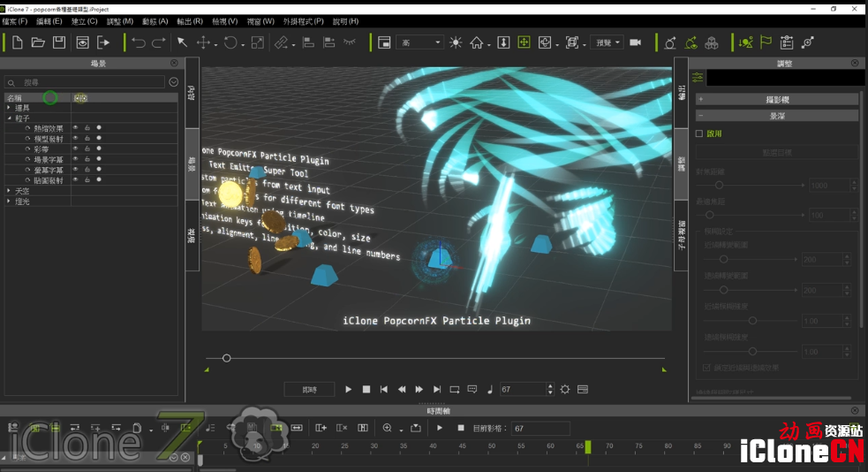Open the quality dropdown showing 高
This screenshot has width=868, height=472.
[419, 42]
